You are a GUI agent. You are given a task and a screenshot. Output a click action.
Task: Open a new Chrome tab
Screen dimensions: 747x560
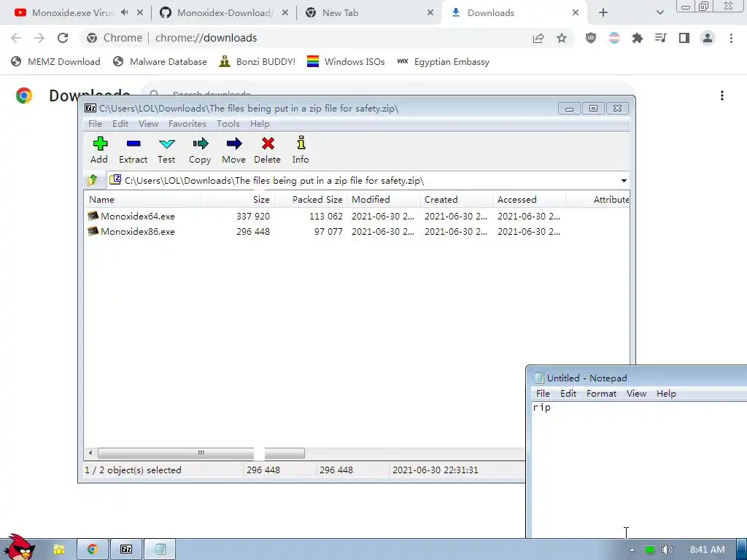[603, 13]
